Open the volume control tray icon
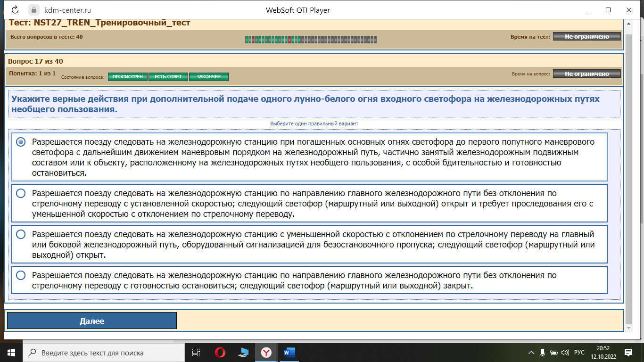 click(x=565, y=352)
